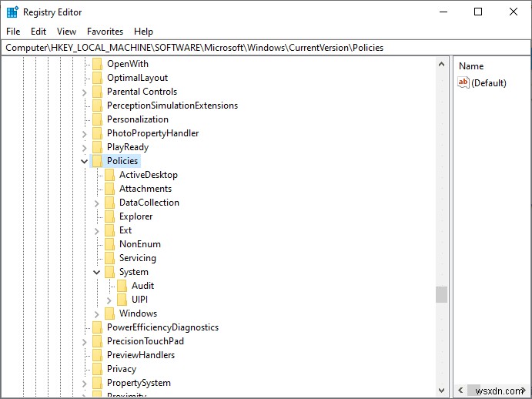Click the tree scrollbar up arrow
The height and width of the screenshot is (399, 532).
pyautogui.click(x=441, y=64)
